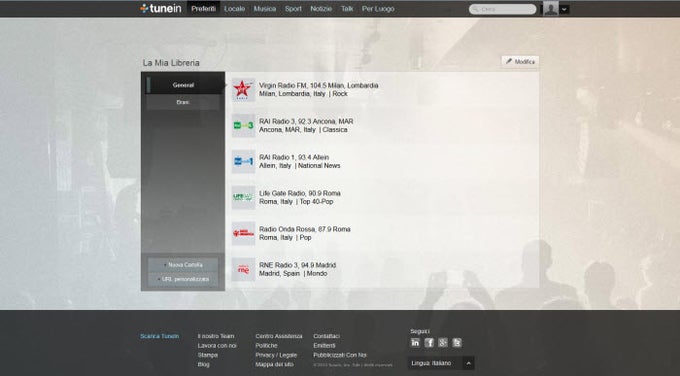Open the Politiche footer link
Viewport: 680px width, 376px height.
click(x=266, y=346)
